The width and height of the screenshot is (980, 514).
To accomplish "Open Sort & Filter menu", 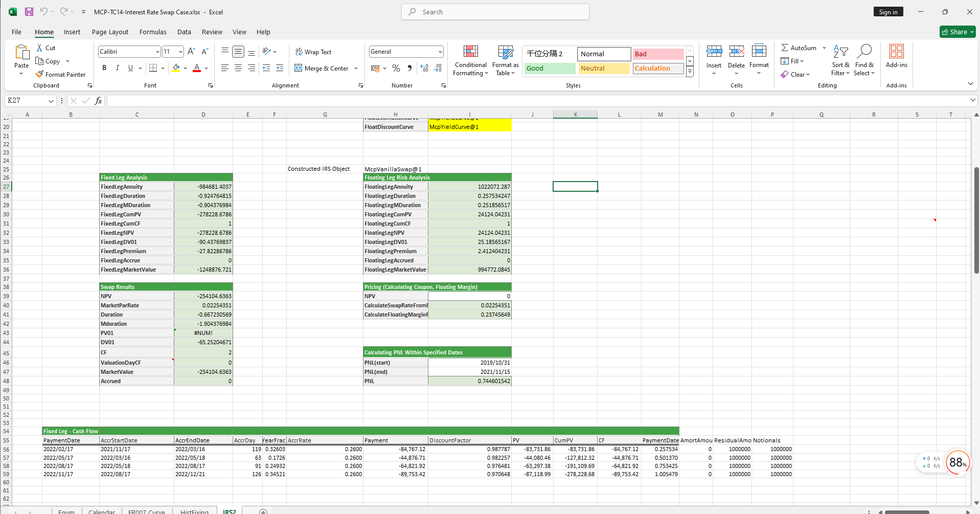I will [x=840, y=60].
